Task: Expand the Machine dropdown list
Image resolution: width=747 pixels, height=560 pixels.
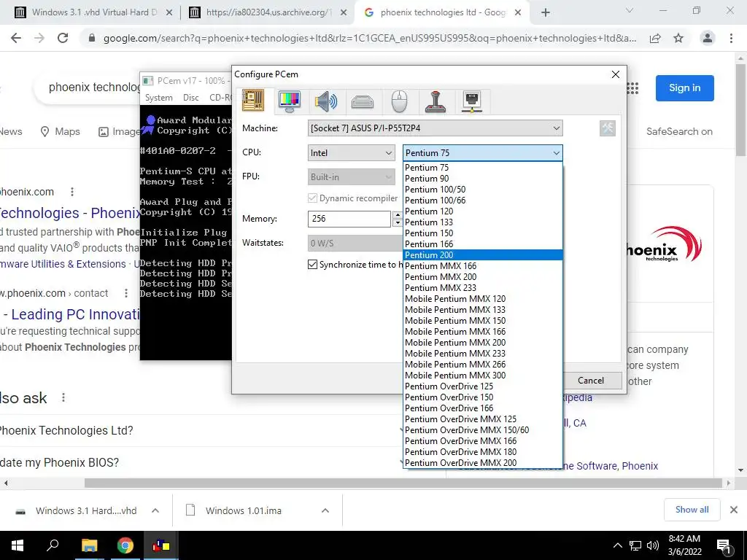Action: click(x=435, y=128)
